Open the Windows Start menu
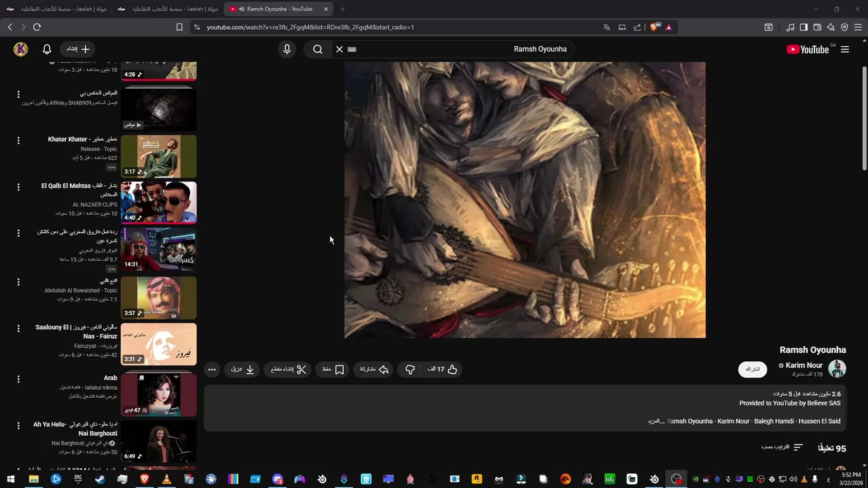 11,479
